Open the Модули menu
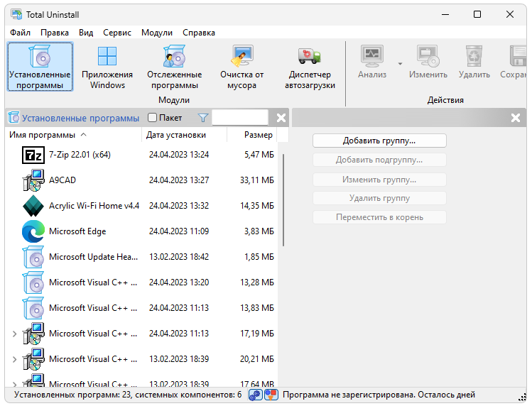The width and height of the screenshot is (532, 406). pos(157,33)
